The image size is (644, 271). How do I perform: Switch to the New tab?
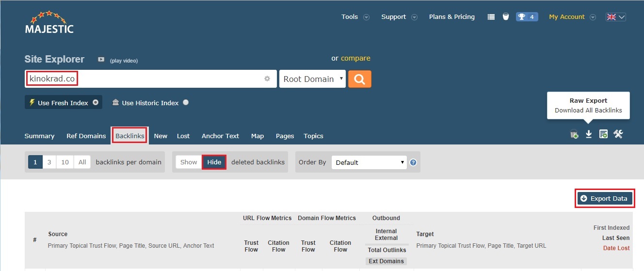161,136
